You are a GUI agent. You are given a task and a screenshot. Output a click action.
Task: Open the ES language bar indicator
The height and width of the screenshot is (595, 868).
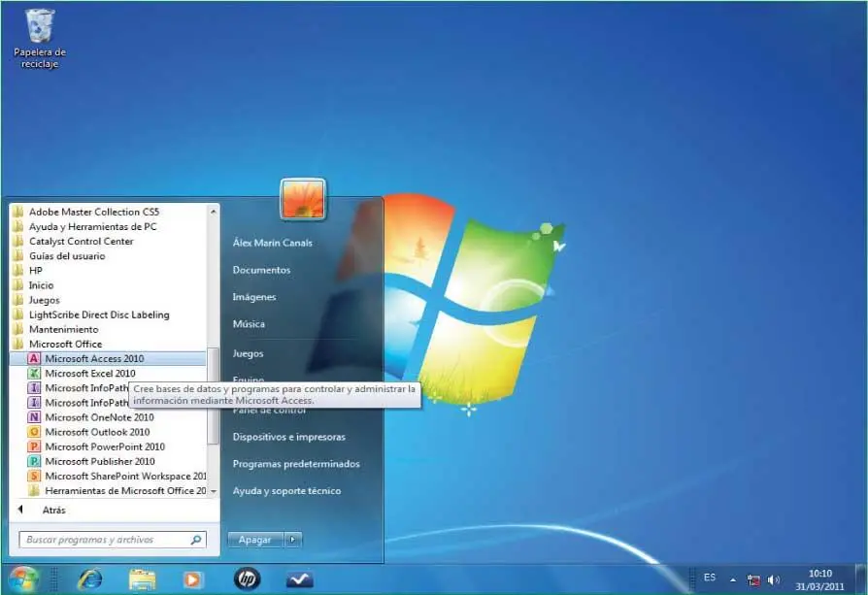710,578
